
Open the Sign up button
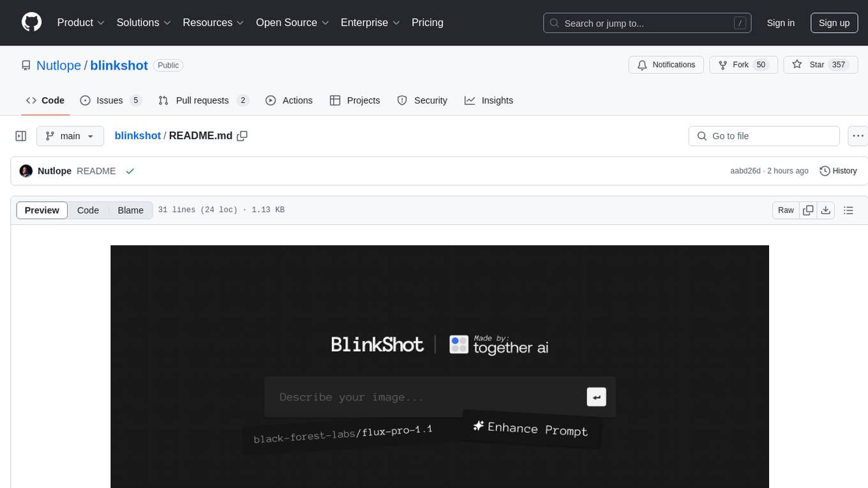(834, 23)
